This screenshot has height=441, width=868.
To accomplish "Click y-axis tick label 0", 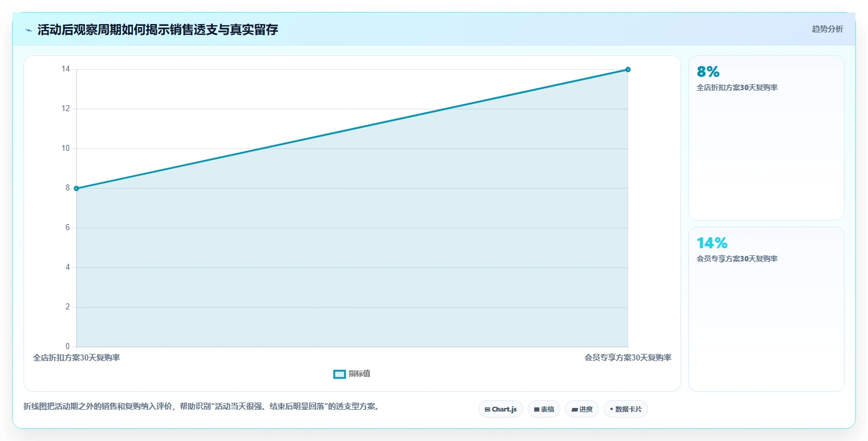I will (x=67, y=347).
